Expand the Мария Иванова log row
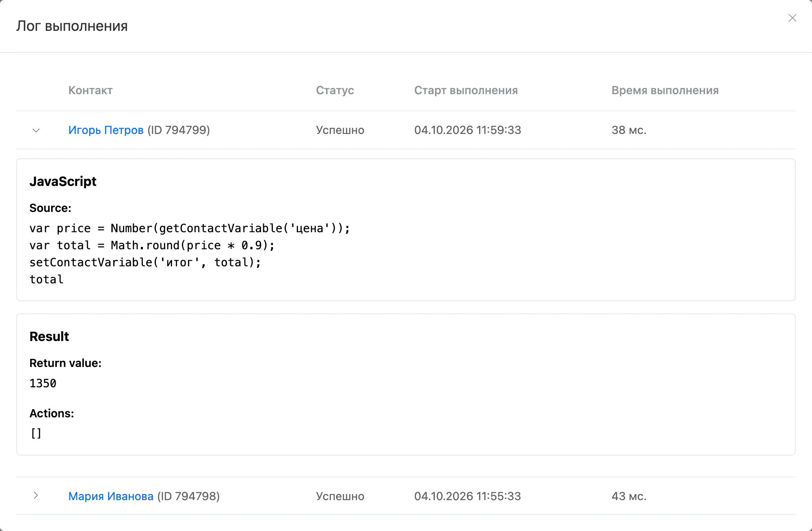The width and height of the screenshot is (812, 531). pos(36,496)
